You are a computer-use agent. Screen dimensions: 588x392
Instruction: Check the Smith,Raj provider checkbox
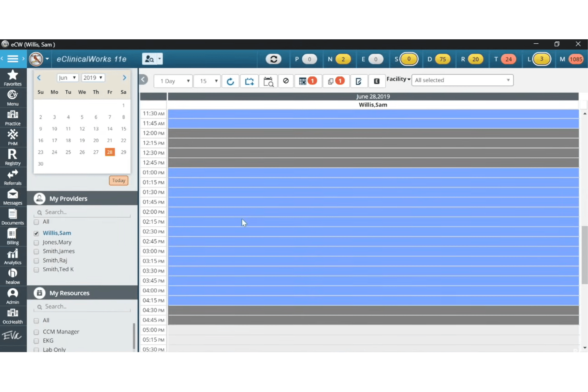point(37,261)
